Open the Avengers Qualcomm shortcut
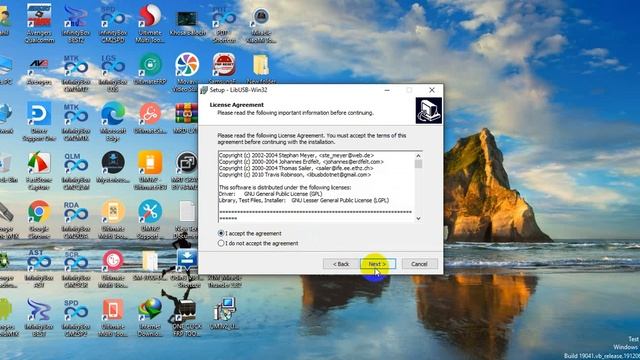640x360 pixels. coord(39,23)
